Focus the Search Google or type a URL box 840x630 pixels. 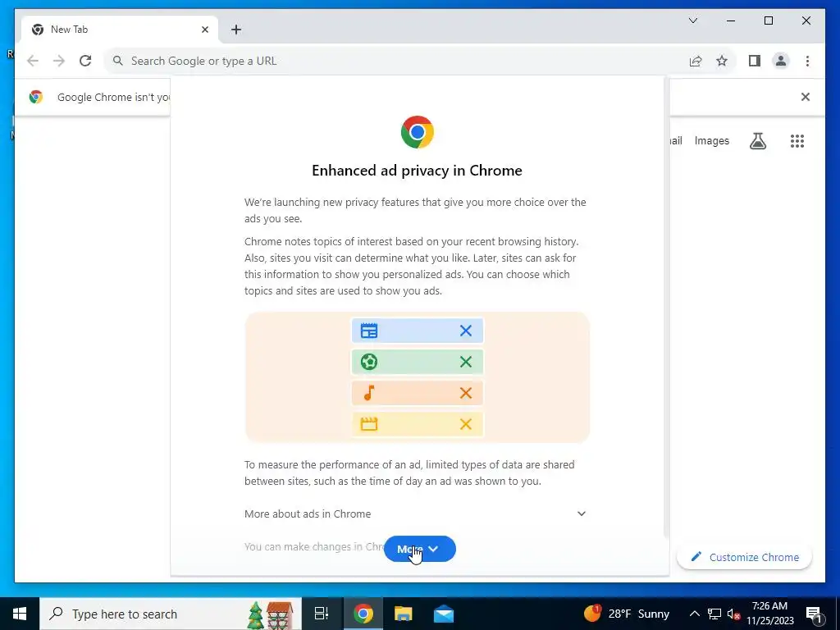pos(396,61)
